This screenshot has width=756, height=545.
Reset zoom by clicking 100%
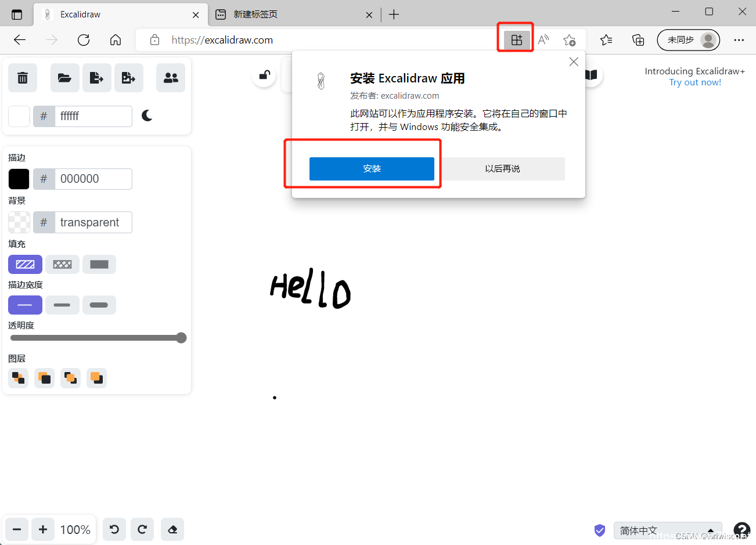click(75, 529)
